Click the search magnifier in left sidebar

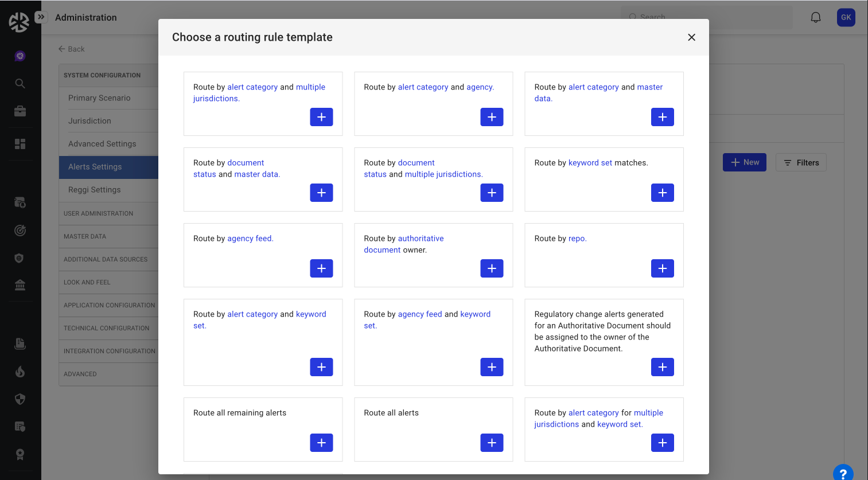(20, 84)
